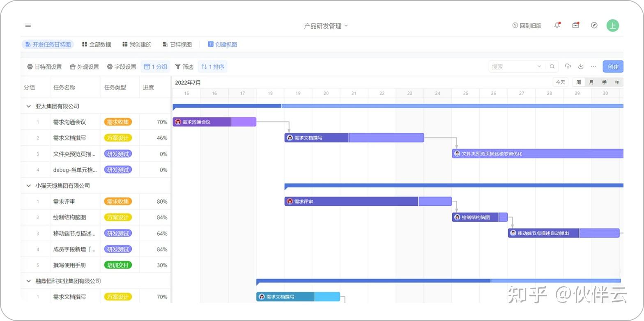Open the user avatar 上
The image size is (644, 321).
tap(612, 25)
